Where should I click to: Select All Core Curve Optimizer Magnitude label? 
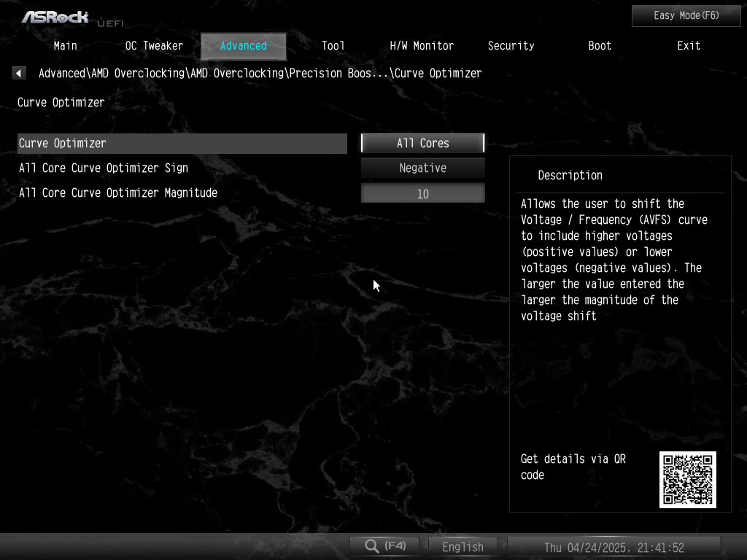[x=118, y=192]
